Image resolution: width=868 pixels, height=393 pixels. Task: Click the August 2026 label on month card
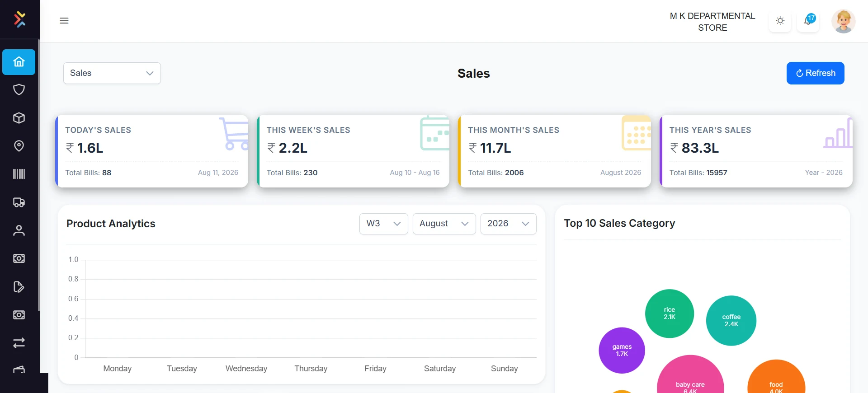click(621, 173)
